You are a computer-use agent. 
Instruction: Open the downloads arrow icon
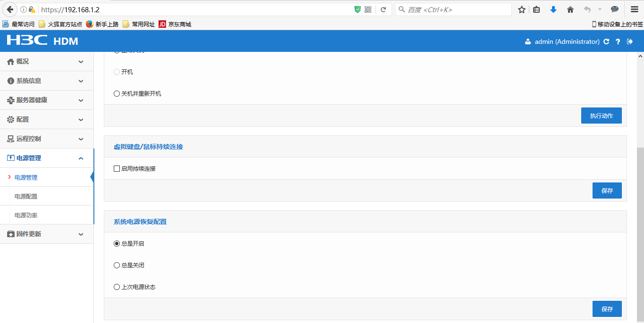tap(553, 9)
